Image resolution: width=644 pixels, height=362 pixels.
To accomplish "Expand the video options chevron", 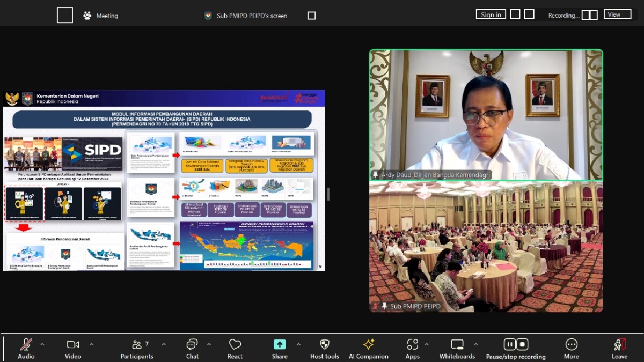I will (x=92, y=344).
